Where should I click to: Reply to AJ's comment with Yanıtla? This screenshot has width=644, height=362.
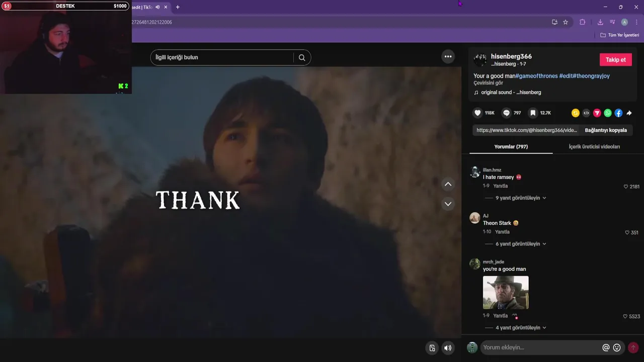[502, 232]
